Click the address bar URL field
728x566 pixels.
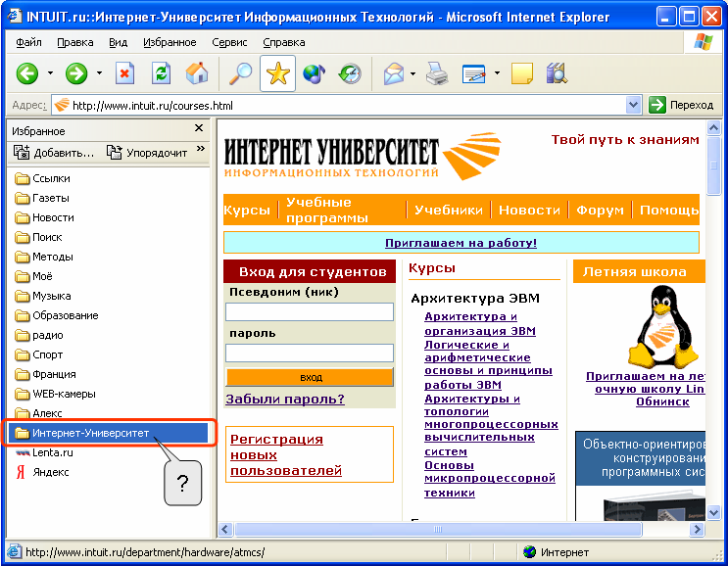(348, 106)
